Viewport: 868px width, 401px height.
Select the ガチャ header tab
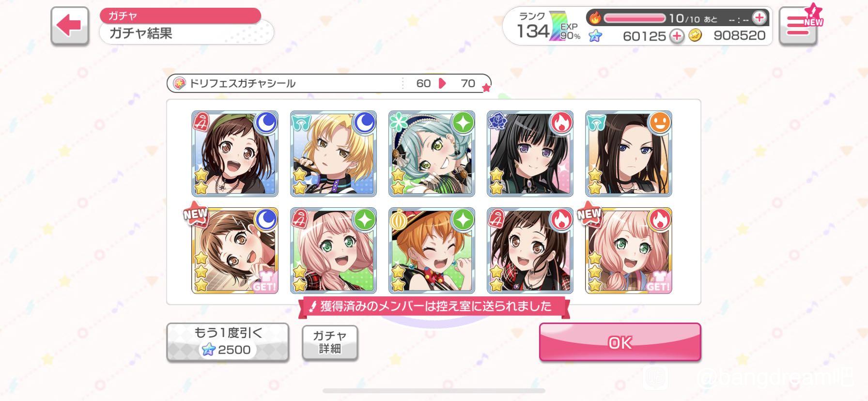(x=180, y=15)
